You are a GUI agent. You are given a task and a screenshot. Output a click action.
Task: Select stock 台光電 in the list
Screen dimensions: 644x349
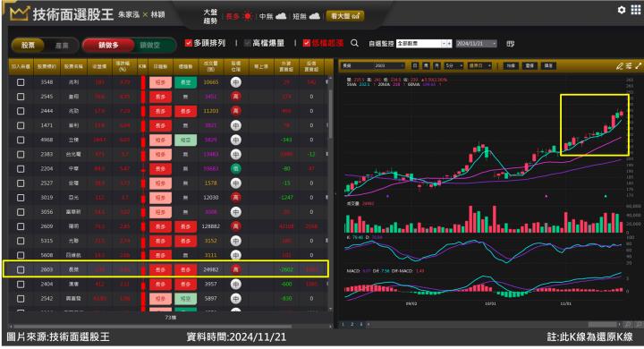click(73, 154)
